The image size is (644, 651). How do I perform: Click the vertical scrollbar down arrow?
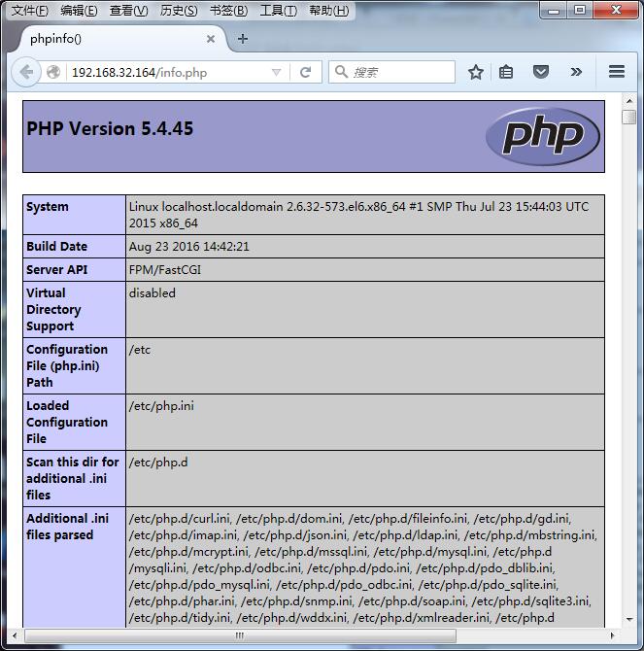628,619
